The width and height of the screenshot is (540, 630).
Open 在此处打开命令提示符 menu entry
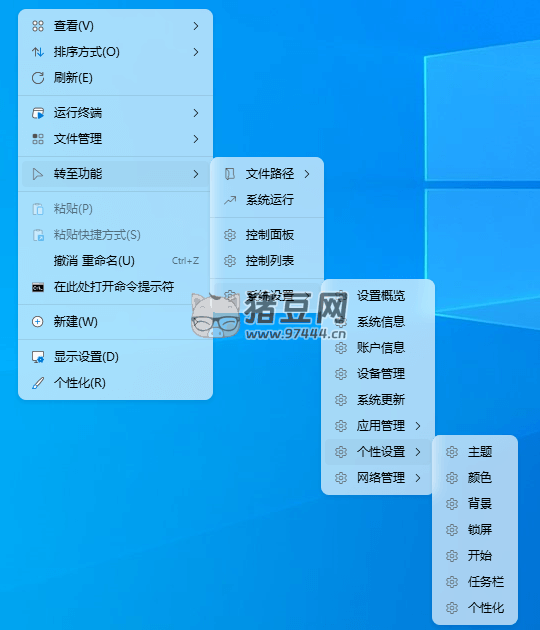tap(115, 287)
